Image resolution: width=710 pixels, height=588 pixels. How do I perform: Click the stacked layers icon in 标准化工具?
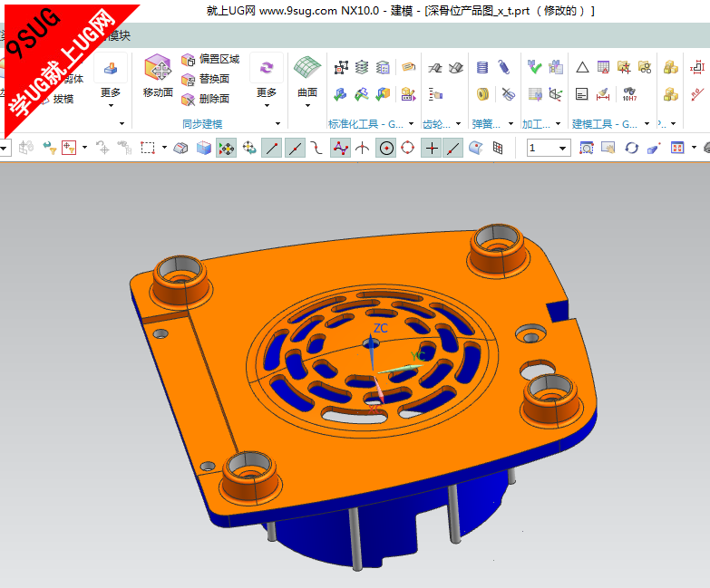click(x=362, y=68)
